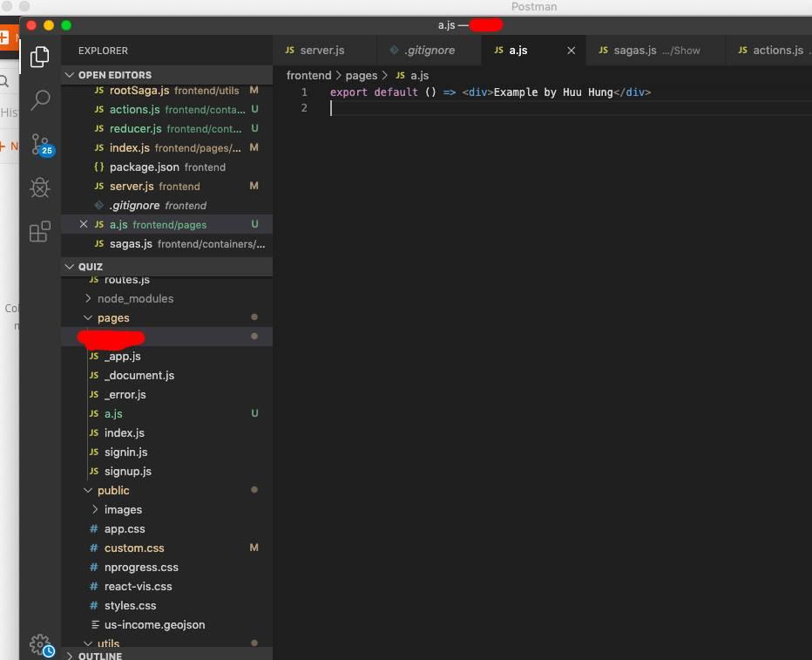This screenshot has width=812, height=660.
Task: Open _app.js in pages folder
Action: (x=166, y=357)
